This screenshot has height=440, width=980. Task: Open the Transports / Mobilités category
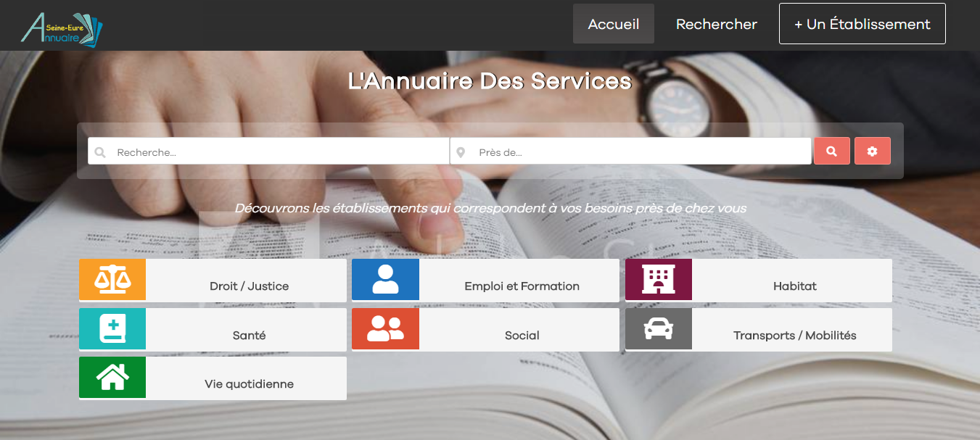[x=795, y=336]
